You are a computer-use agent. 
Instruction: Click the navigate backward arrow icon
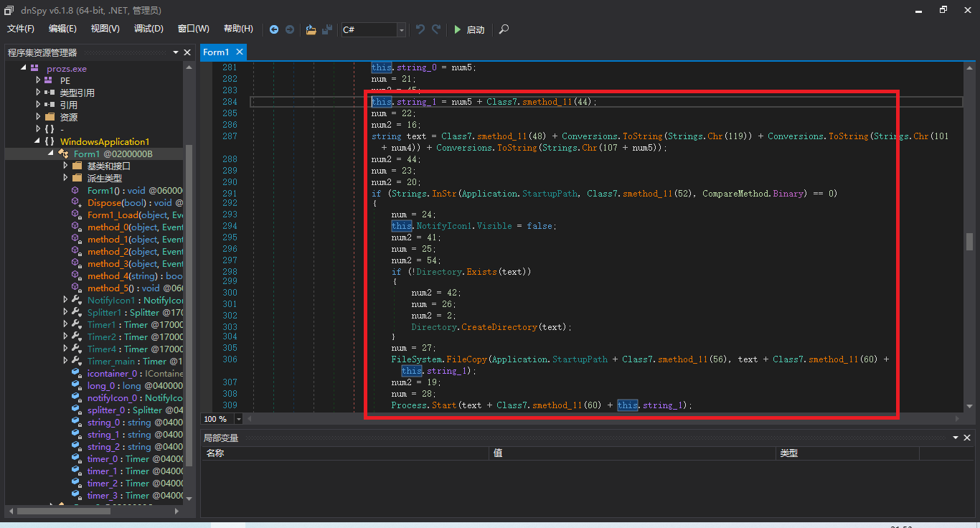[x=274, y=29]
